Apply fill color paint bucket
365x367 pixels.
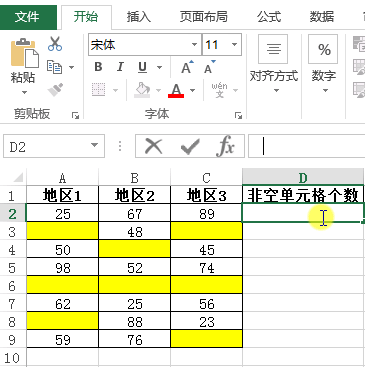pyautogui.click(x=142, y=90)
